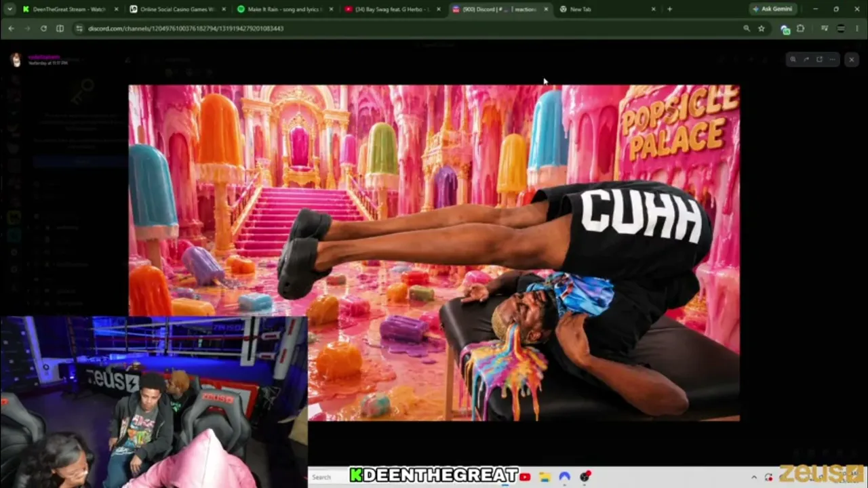868x488 pixels.
Task: Close the DeenTheGreat Stream tab
Action: pos(116,9)
